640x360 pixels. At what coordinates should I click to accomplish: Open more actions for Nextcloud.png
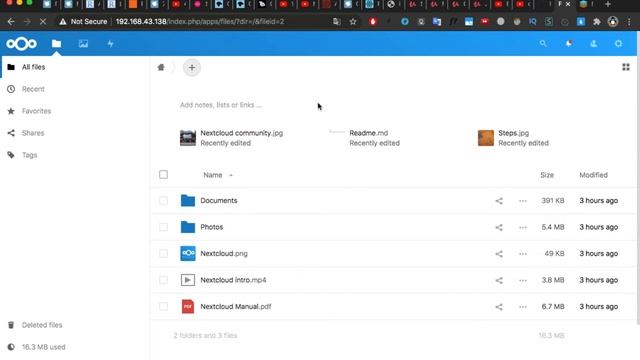tap(523, 254)
